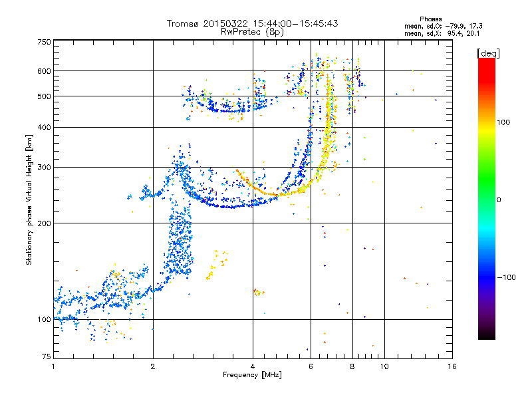Click x-axis tick label '1'

coord(53,366)
